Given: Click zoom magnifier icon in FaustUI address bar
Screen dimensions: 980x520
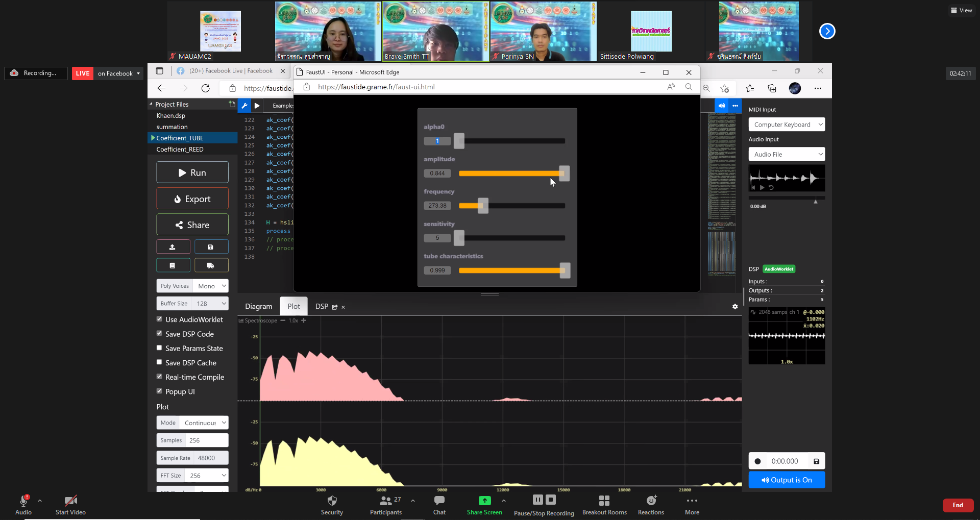Looking at the screenshot, I should pos(689,87).
